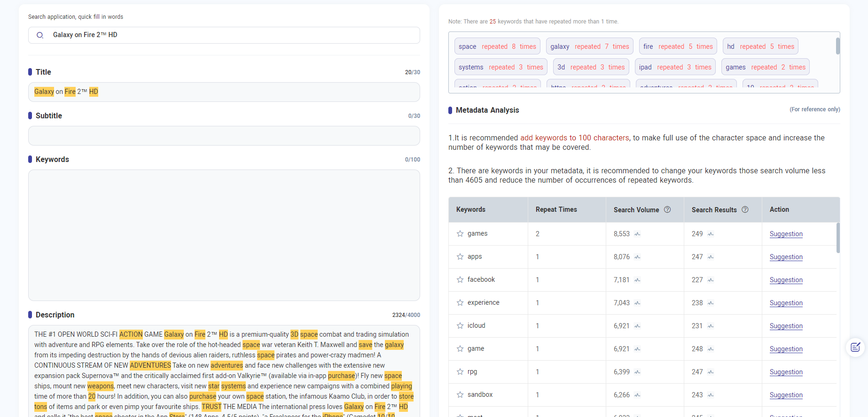Open Suggestion for rpg keyword
Viewport: 868px width, 417px height.
click(786, 372)
